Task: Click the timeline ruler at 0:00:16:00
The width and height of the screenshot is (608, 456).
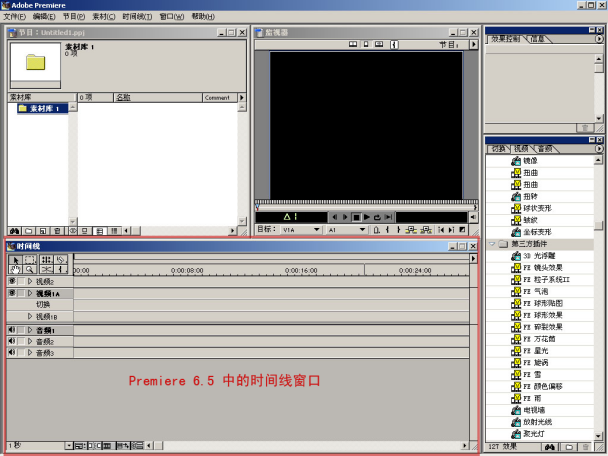Action: click(x=301, y=271)
